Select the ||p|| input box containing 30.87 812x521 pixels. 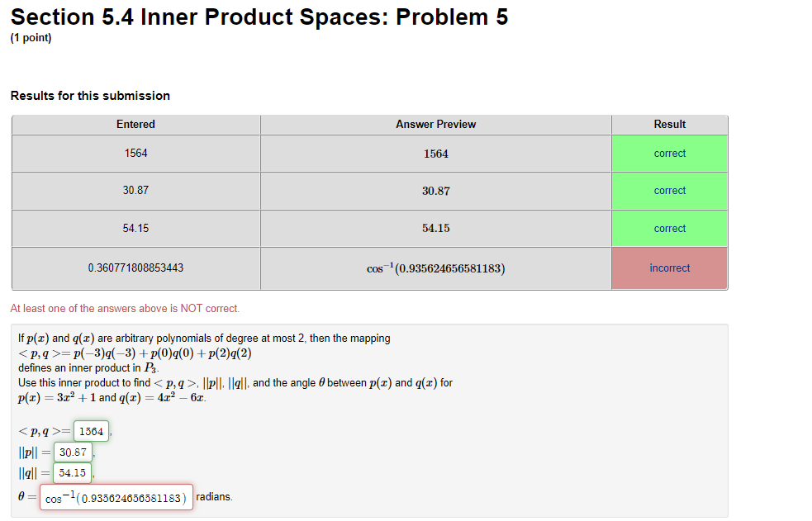[72, 452]
